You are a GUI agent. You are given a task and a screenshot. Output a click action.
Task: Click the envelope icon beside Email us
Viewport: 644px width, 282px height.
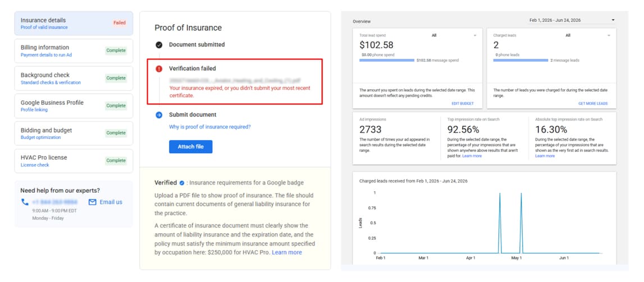point(93,202)
